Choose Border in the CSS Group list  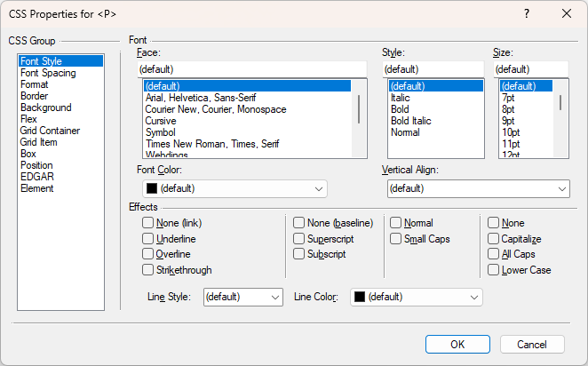pos(35,96)
